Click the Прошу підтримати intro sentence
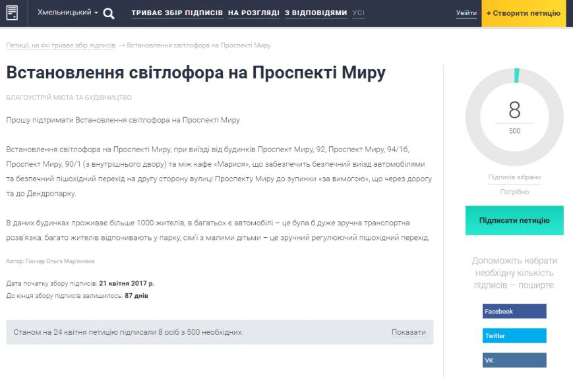 (123, 120)
